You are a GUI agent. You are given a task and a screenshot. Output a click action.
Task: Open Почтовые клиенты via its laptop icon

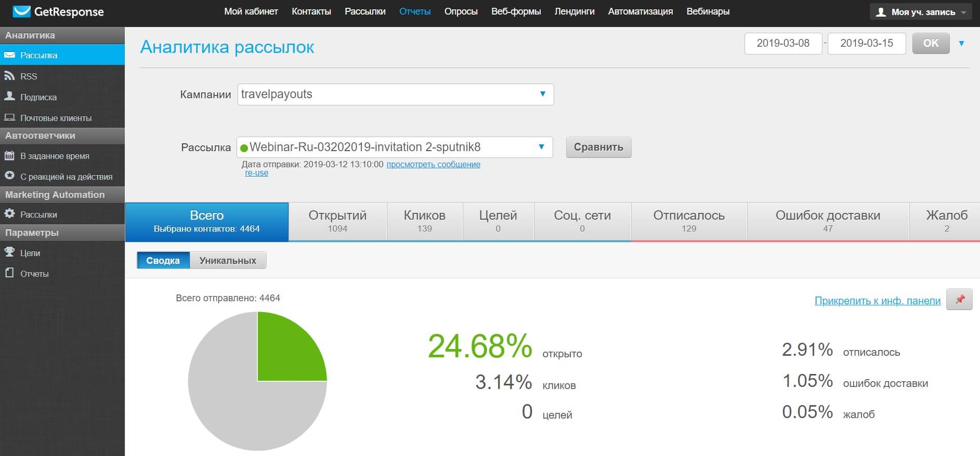[x=9, y=117]
